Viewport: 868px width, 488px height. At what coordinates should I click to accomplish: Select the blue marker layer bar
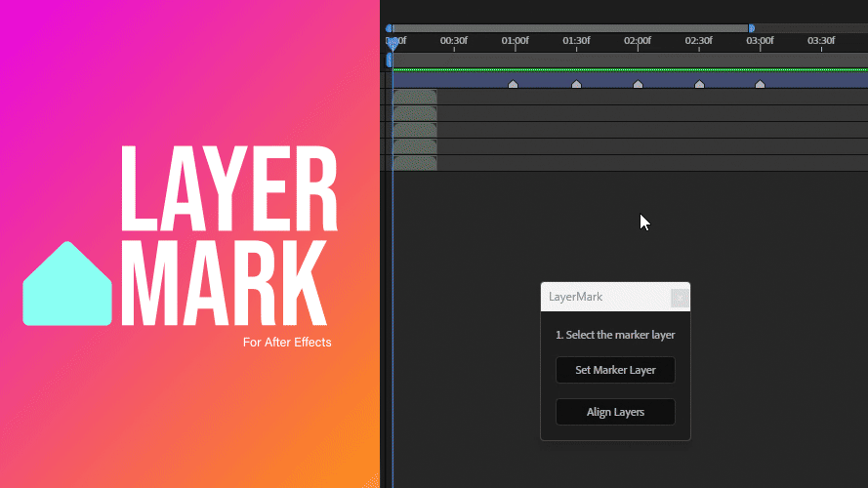pos(630,80)
